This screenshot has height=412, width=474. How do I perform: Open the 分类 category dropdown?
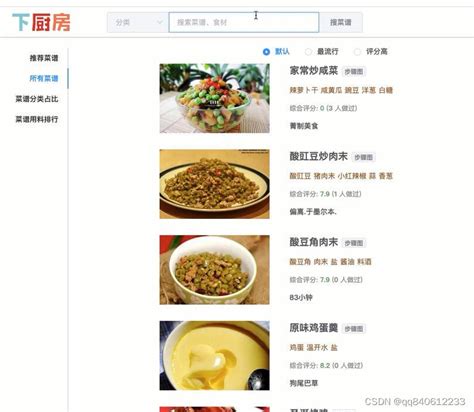pyautogui.click(x=138, y=22)
